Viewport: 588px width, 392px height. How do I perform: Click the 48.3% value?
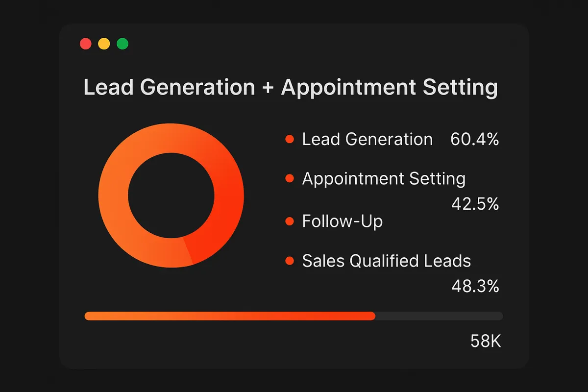(475, 286)
